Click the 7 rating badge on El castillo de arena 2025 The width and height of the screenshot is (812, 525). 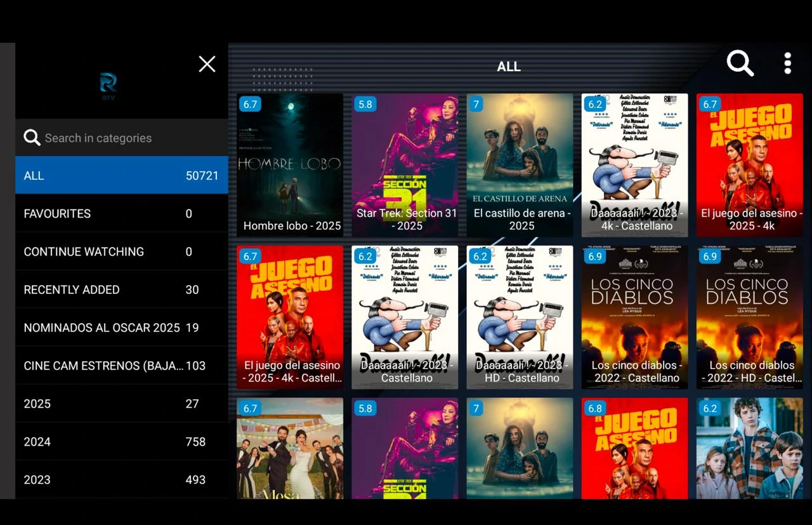tap(476, 104)
